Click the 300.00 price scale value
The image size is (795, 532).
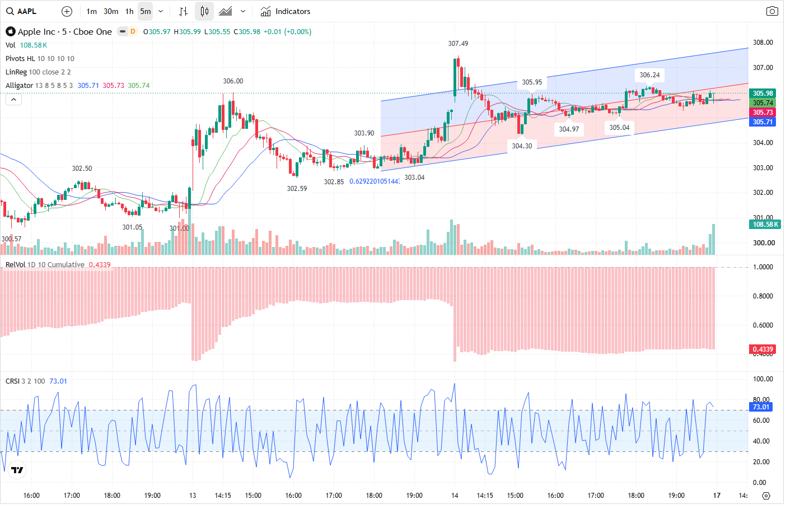(x=764, y=242)
